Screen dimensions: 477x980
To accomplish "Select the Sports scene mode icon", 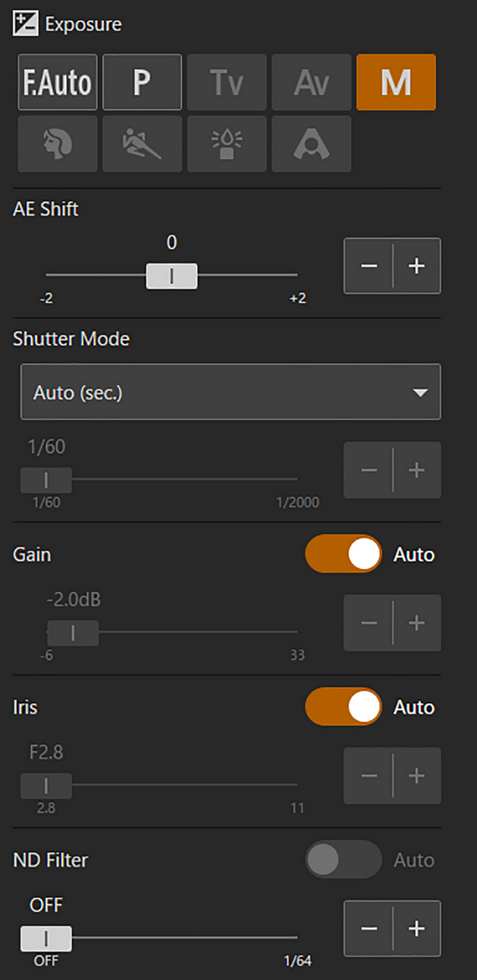I will click(142, 144).
